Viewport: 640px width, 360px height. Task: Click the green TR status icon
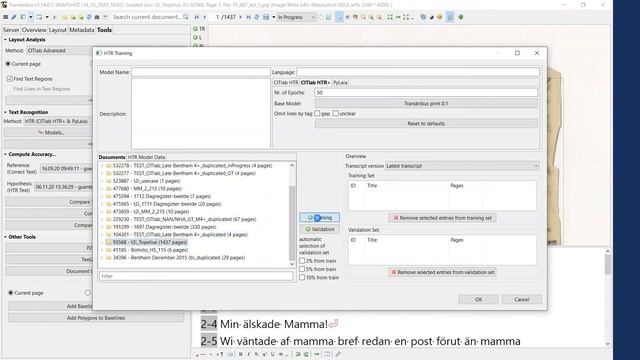[x=195, y=29]
